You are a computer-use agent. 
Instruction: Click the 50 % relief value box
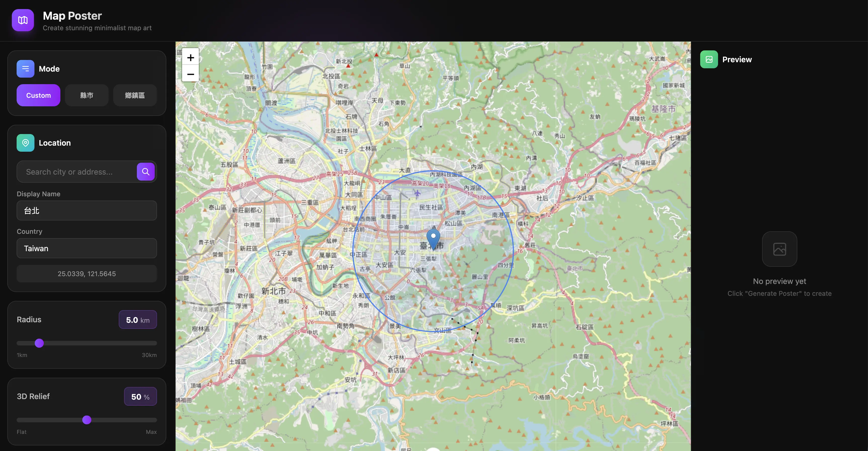(x=140, y=397)
